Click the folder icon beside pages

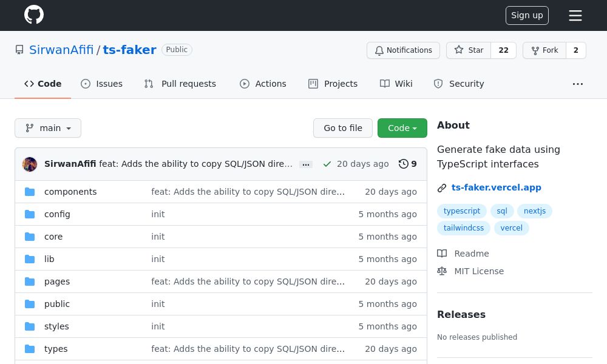point(30,281)
